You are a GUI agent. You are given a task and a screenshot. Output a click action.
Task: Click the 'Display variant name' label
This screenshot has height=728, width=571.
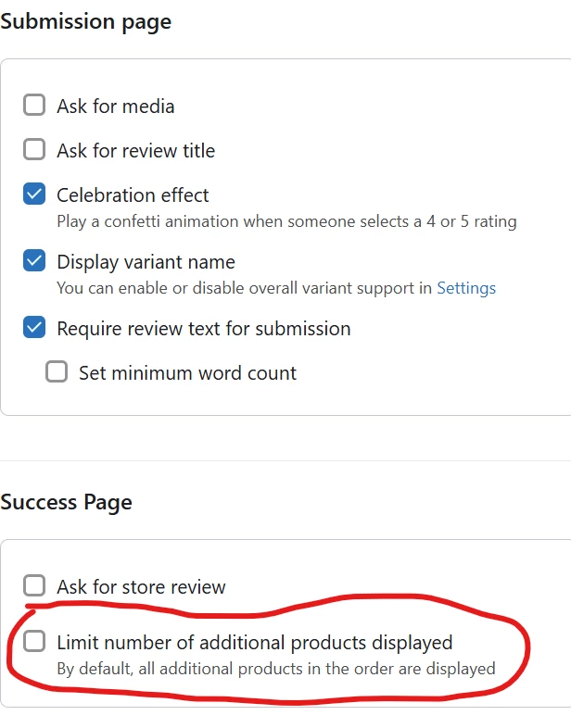coord(146,262)
